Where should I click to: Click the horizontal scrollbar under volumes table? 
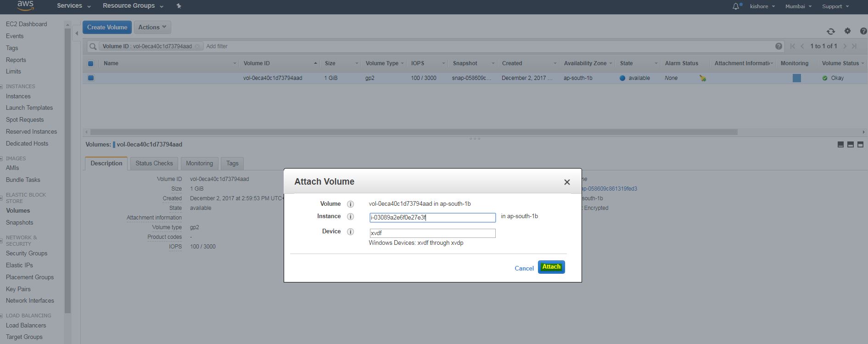pos(413,132)
